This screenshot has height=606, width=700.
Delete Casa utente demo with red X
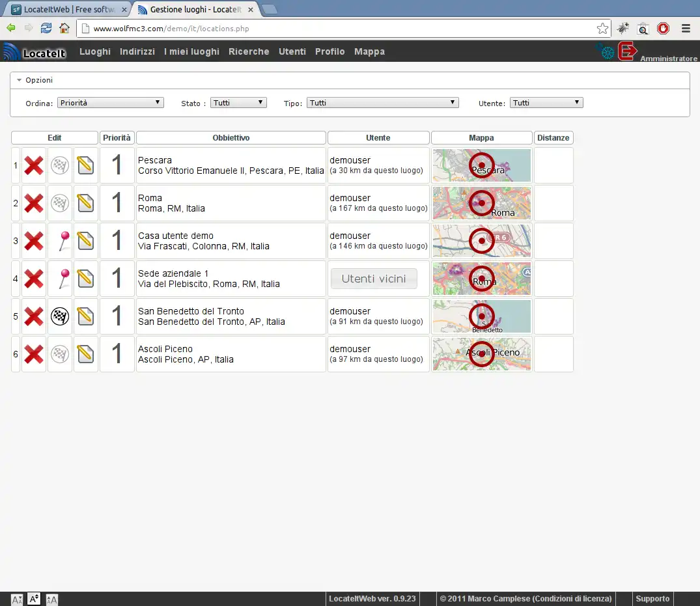(34, 241)
